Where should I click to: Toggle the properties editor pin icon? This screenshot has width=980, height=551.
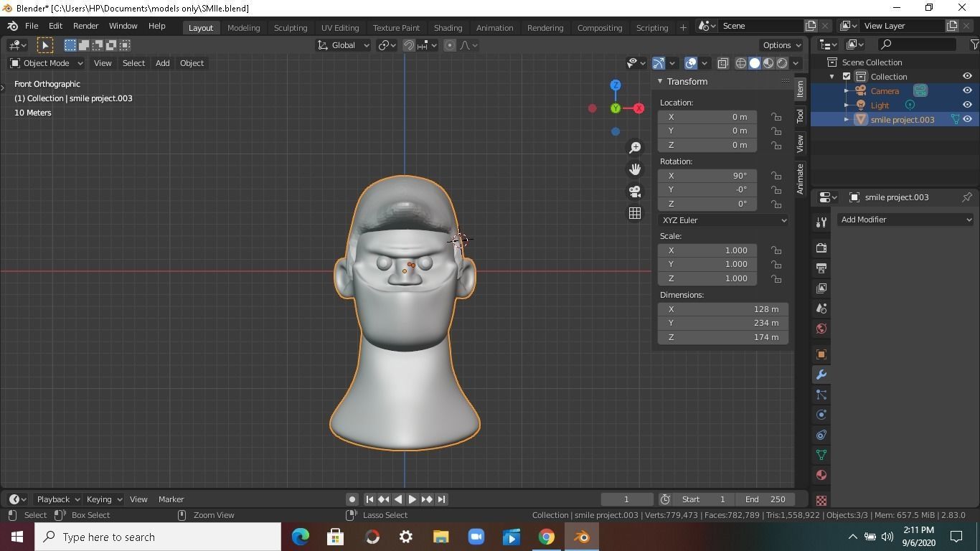point(967,197)
